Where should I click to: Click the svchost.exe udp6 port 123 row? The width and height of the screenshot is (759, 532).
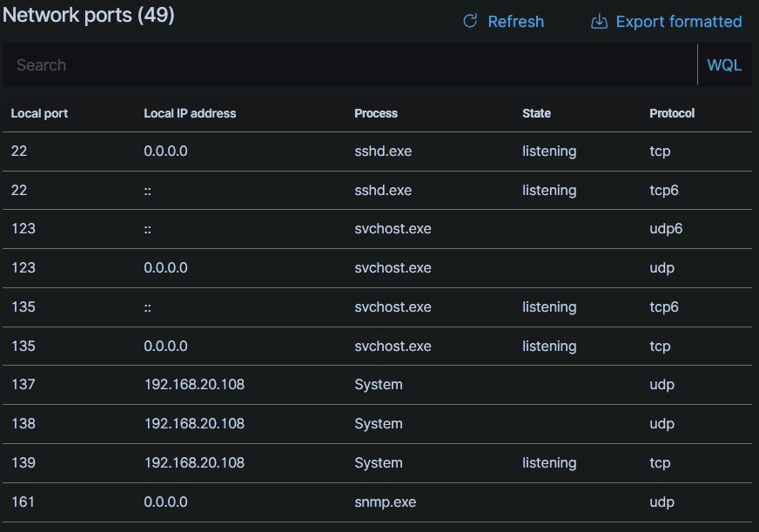coord(393,230)
